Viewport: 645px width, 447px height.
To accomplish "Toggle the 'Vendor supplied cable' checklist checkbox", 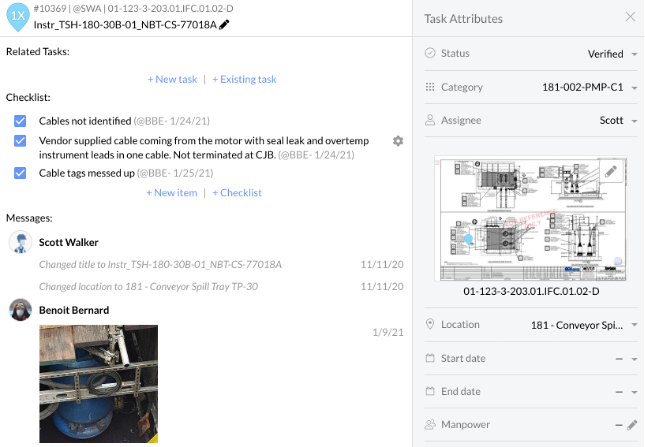I will [x=20, y=141].
